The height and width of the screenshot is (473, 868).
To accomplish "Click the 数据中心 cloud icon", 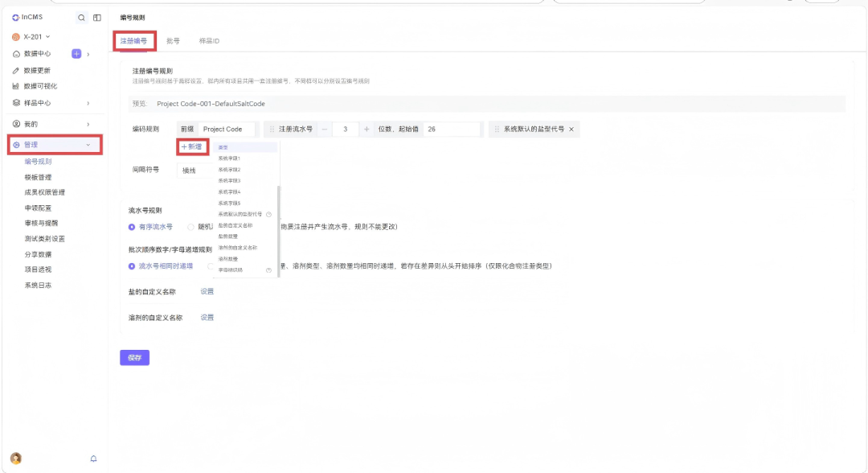I will coord(16,54).
